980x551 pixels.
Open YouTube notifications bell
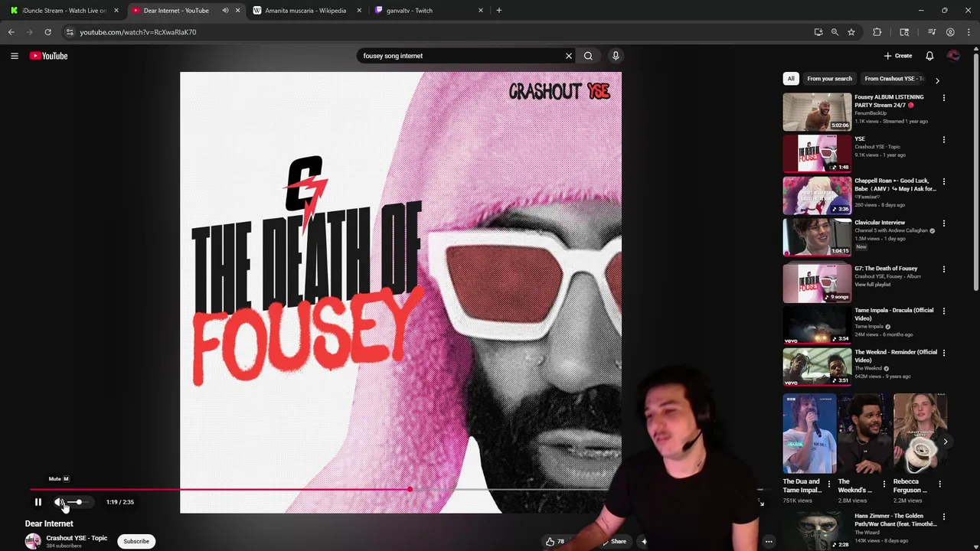click(929, 56)
